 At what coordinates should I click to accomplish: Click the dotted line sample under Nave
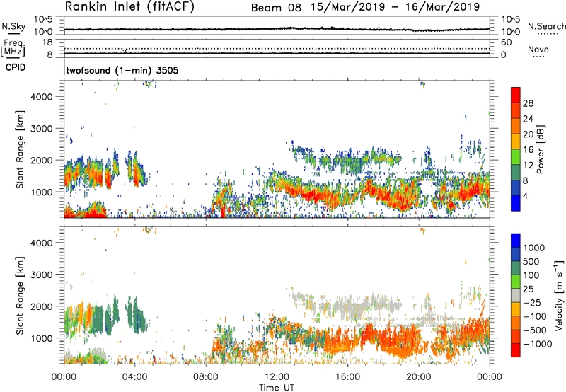538,57
